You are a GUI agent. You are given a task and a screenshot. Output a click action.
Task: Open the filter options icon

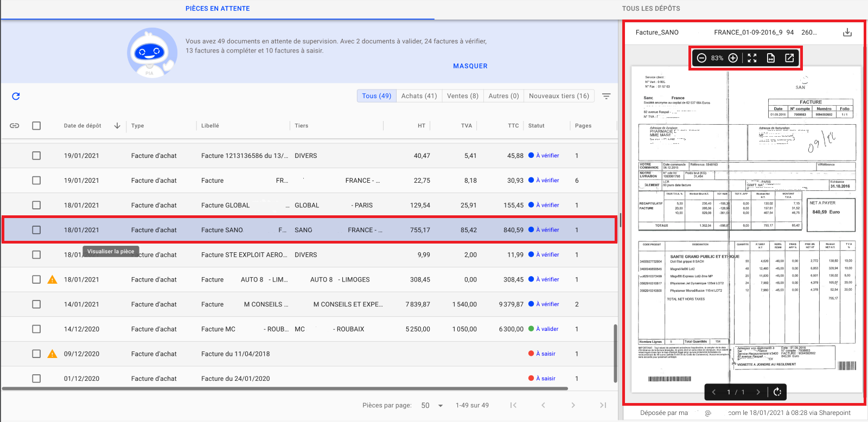pos(607,96)
